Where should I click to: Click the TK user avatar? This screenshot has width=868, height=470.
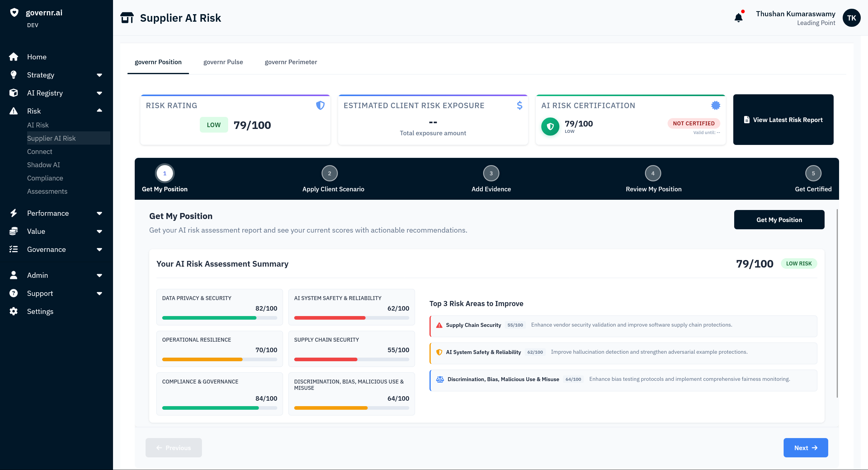pyautogui.click(x=851, y=18)
